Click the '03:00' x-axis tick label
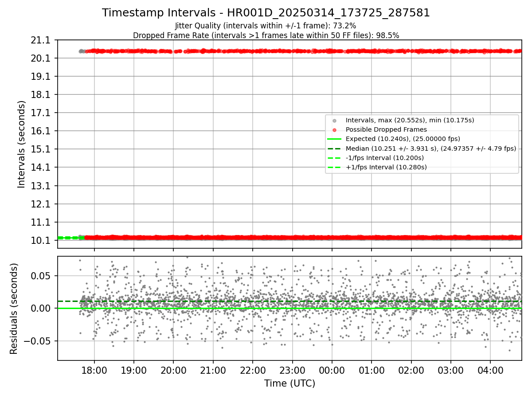 coord(451,370)
